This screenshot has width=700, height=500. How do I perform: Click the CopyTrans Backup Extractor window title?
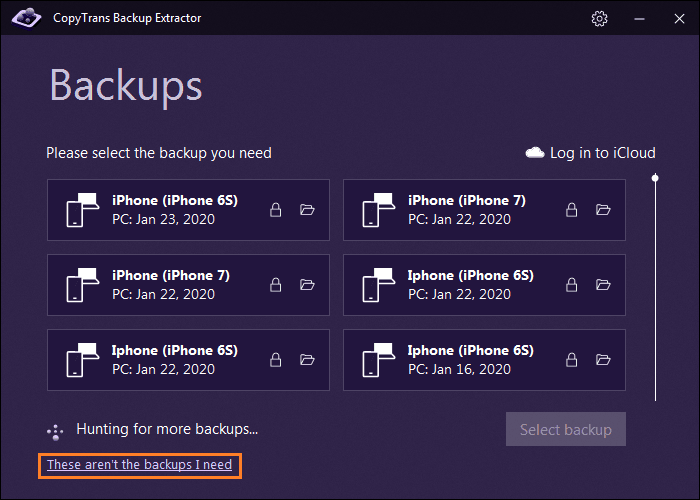[x=127, y=18]
